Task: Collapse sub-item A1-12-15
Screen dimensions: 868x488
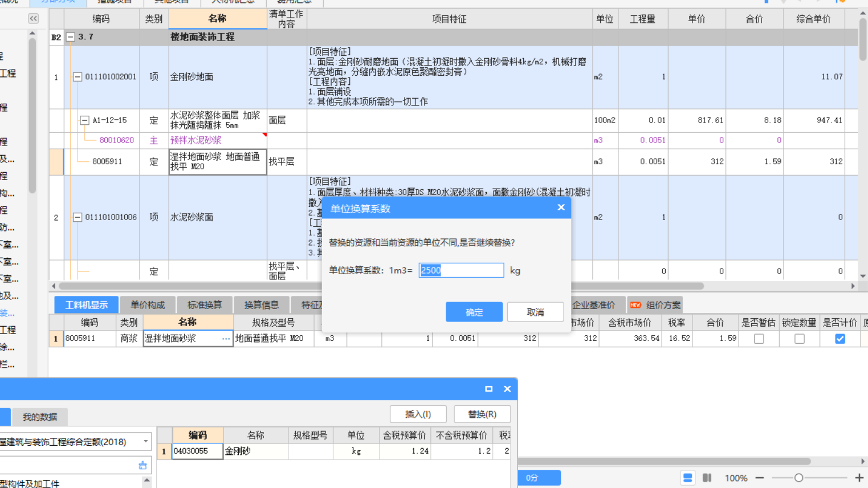Action: pyautogui.click(x=84, y=120)
